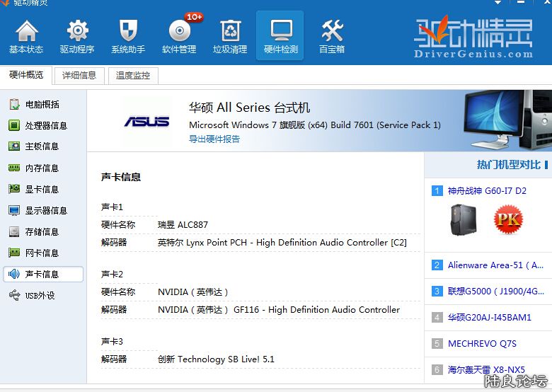Click the PK comparison badge
The height and width of the screenshot is (392, 552).
507,219
